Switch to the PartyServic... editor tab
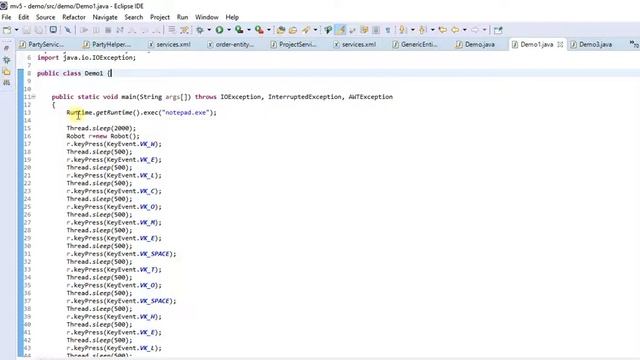 [41, 44]
